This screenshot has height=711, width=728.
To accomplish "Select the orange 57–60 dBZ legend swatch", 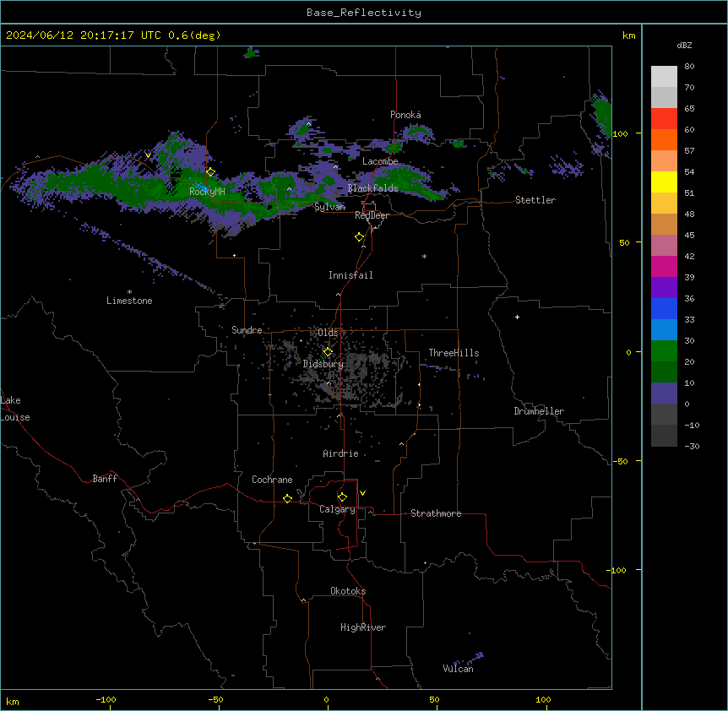I will click(664, 140).
